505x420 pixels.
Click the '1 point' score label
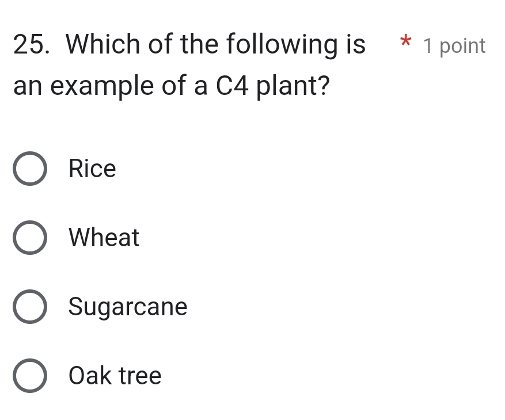tap(454, 46)
